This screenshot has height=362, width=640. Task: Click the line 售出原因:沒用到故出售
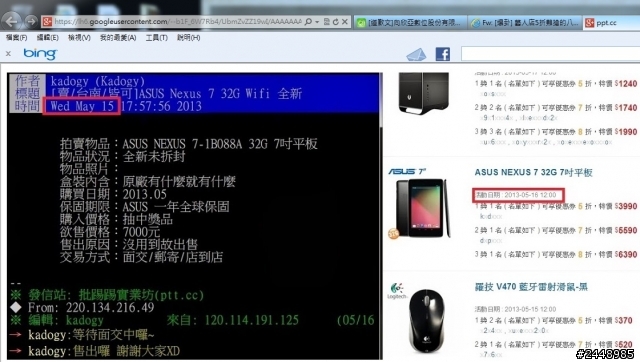129,244
